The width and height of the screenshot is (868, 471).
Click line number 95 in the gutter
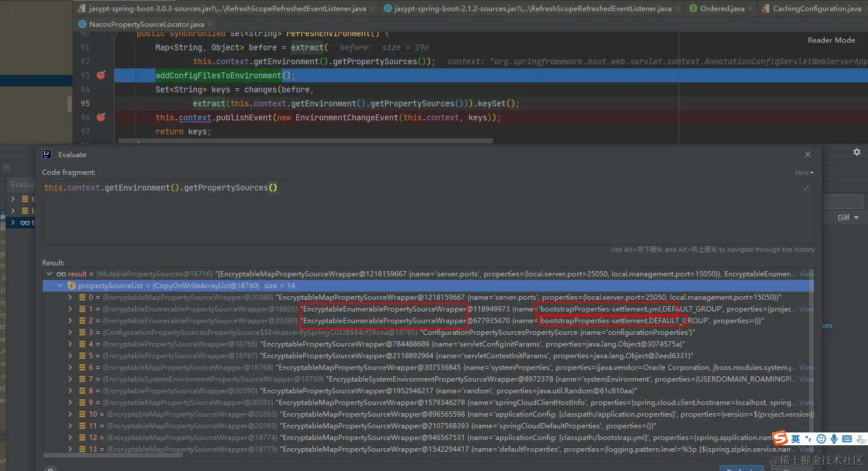click(85, 103)
